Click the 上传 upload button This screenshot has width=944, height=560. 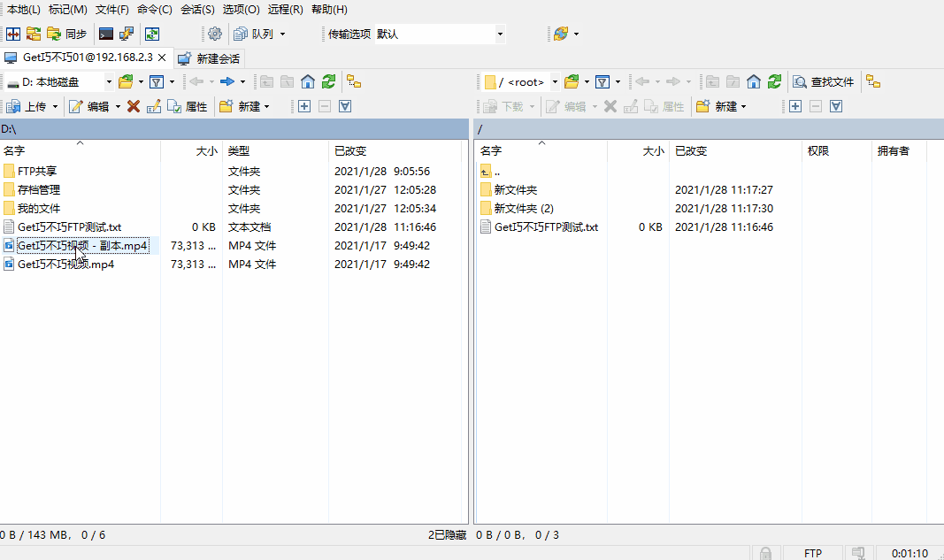tap(27, 106)
